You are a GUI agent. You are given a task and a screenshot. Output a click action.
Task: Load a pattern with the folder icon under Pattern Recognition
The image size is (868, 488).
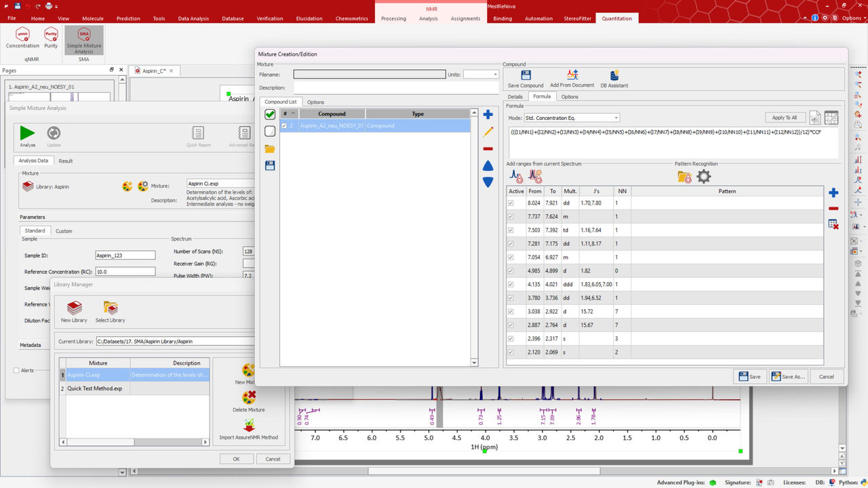684,177
